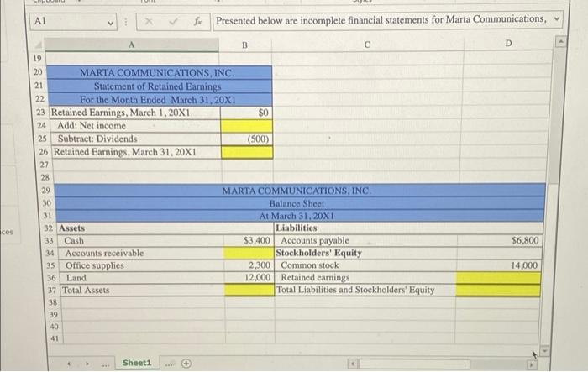Click the 'Common stock' label cell
The height and width of the screenshot is (372, 588).
click(x=365, y=265)
